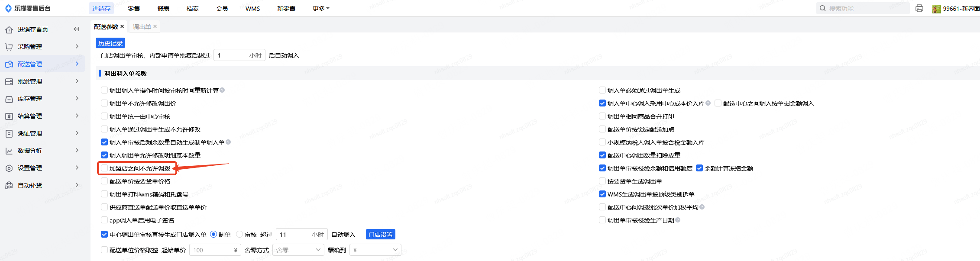Open the 精确到 currency dropdown
This screenshot has width=980, height=261.
[375, 250]
